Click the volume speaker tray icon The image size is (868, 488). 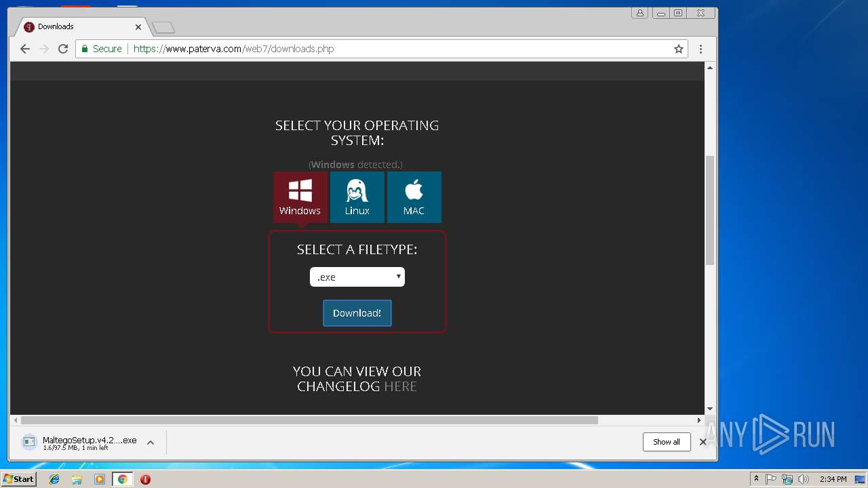click(x=804, y=479)
